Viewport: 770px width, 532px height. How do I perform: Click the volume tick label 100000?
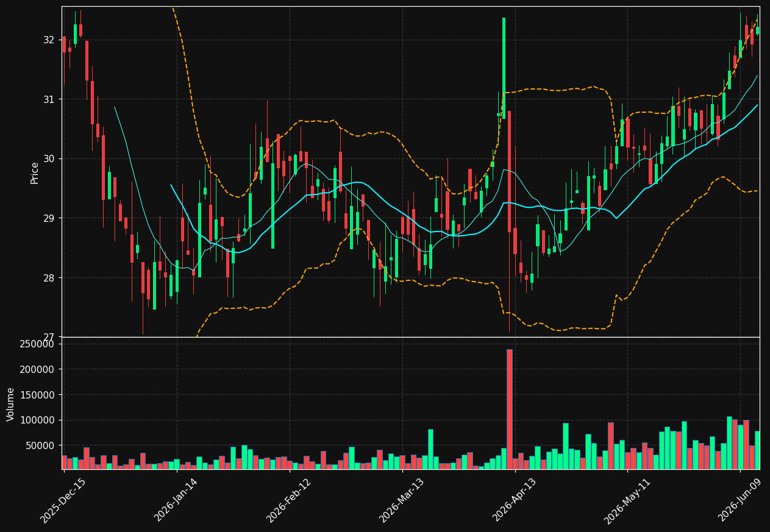click(38, 420)
